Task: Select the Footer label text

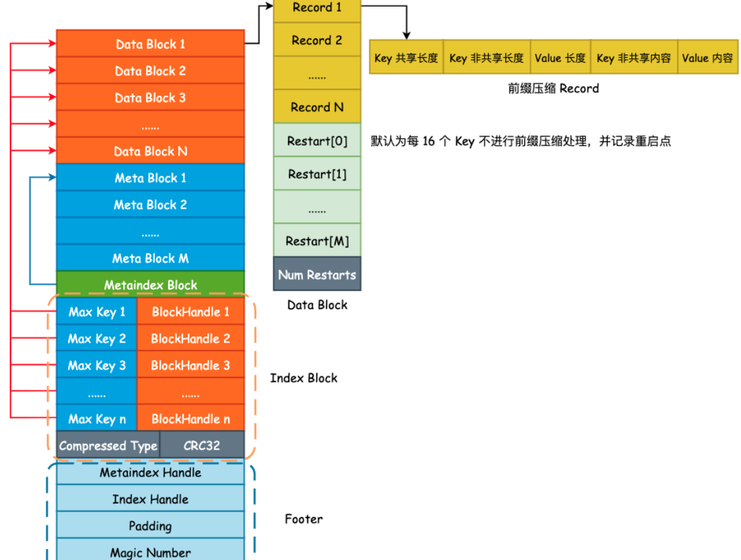Action: click(304, 519)
